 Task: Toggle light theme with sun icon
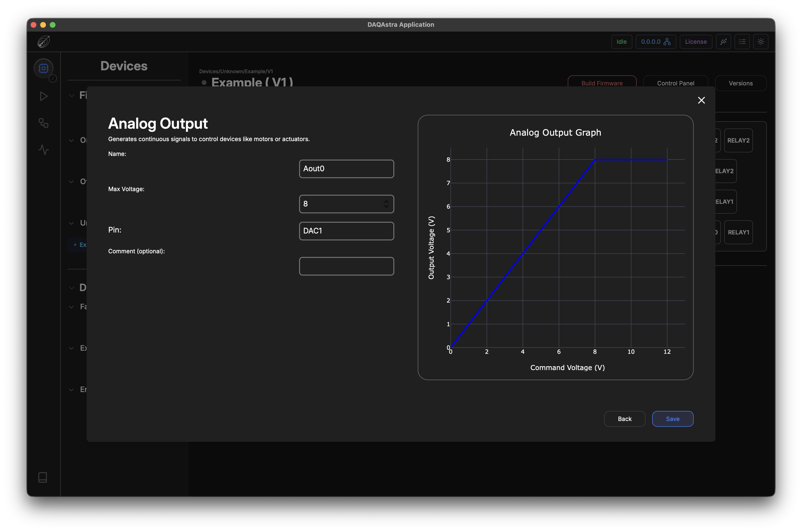(761, 42)
